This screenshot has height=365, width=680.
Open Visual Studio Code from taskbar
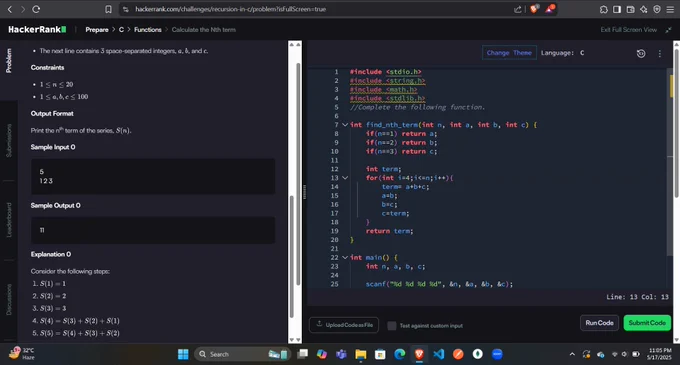point(439,354)
